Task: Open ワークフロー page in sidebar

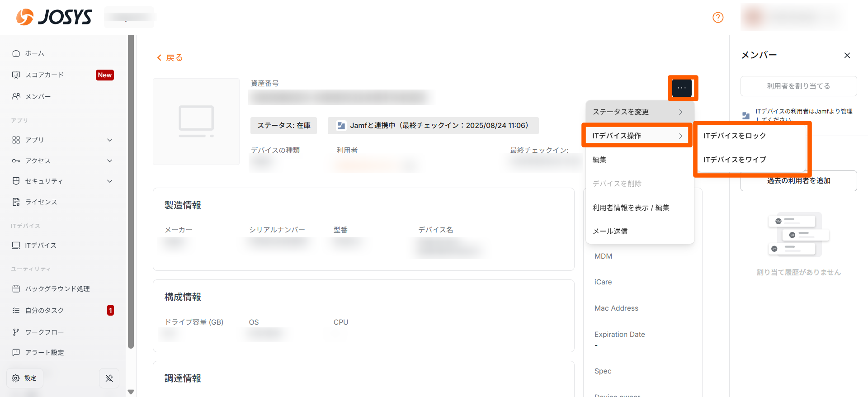Action: [44, 332]
